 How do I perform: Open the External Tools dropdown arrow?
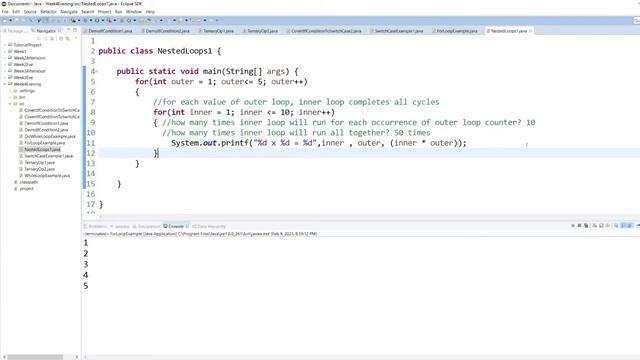115,20
